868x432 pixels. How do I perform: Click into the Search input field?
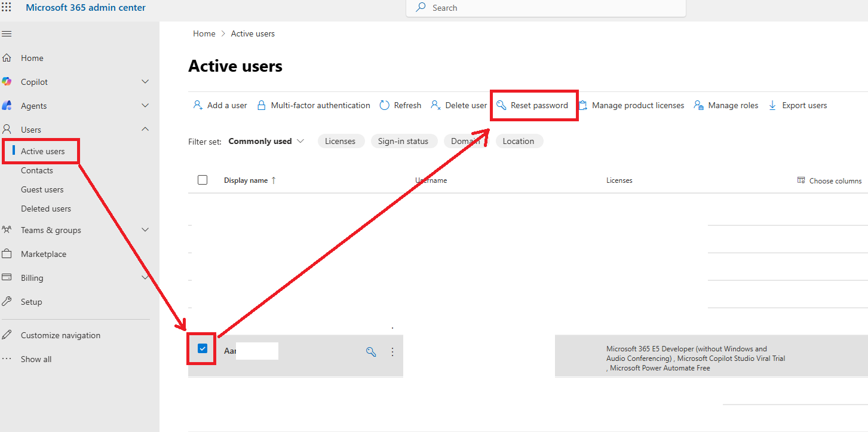(x=546, y=8)
